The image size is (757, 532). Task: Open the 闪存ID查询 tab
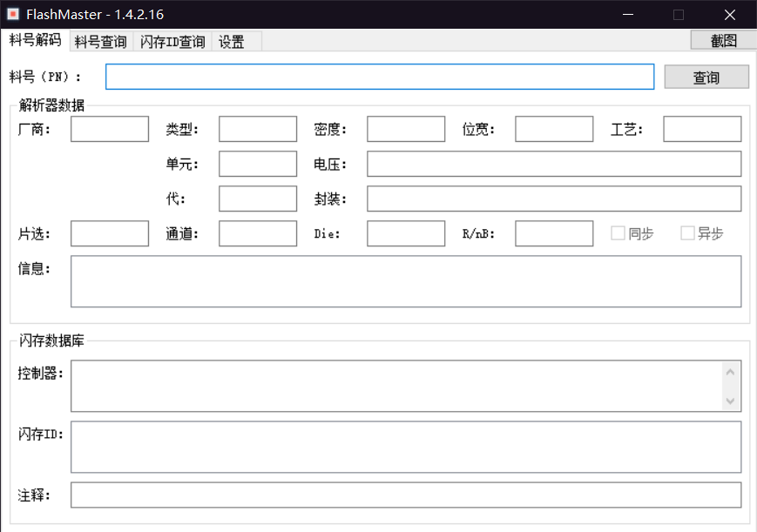click(x=172, y=42)
